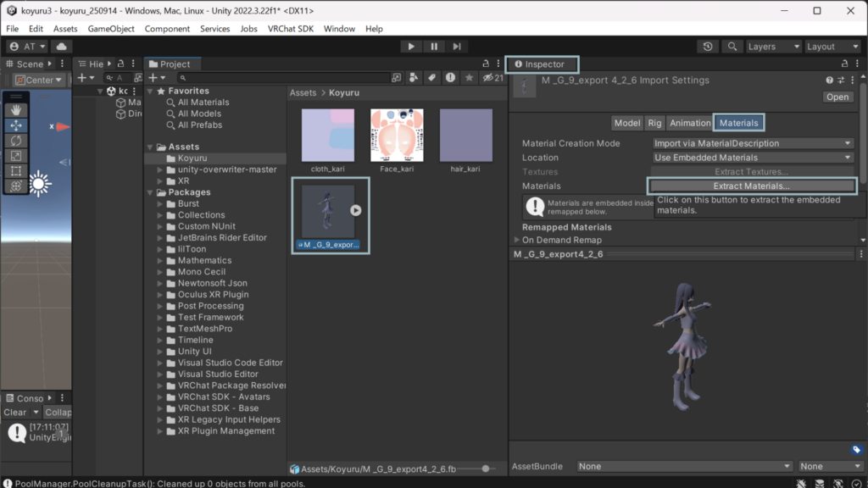Image resolution: width=868 pixels, height=488 pixels.
Task: Click the cloud services icon
Action: point(62,47)
